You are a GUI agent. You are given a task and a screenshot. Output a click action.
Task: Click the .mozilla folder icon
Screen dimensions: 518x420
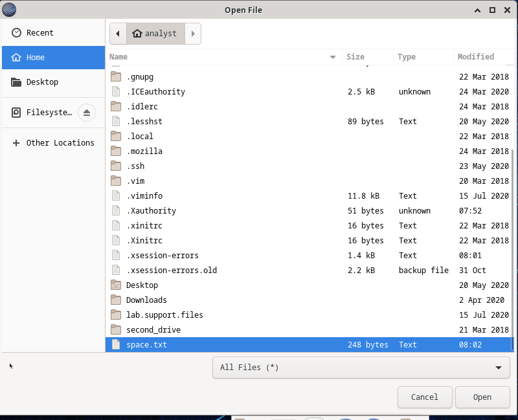click(116, 151)
